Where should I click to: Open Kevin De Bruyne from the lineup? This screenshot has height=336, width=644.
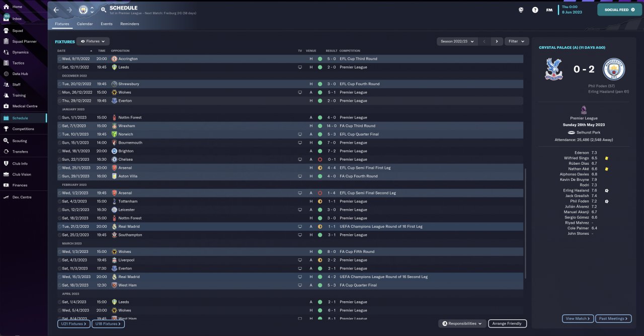[x=574, y=180]
